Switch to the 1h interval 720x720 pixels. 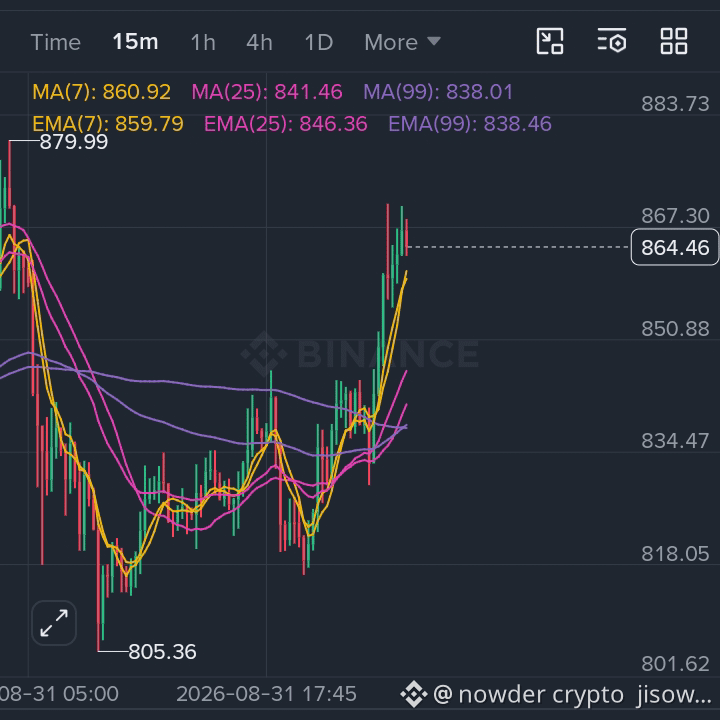pyautogui.click(x=203, y=42)
